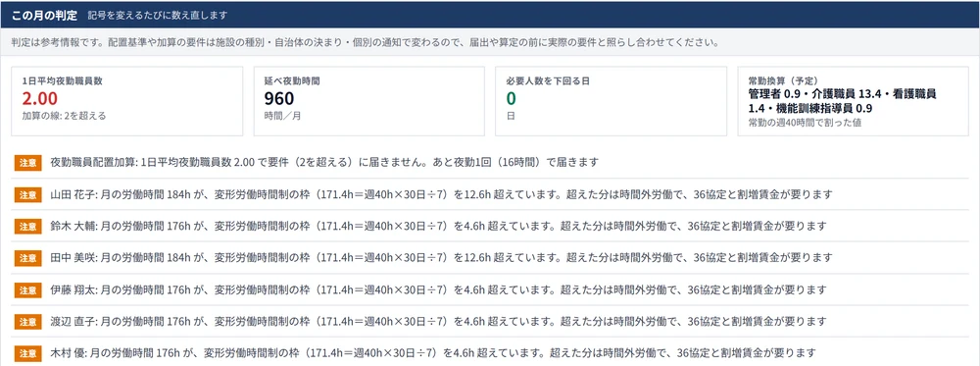Click the 常勤換算(予定) label
This screenshot has height=366, width=980.
pos(784,81)
